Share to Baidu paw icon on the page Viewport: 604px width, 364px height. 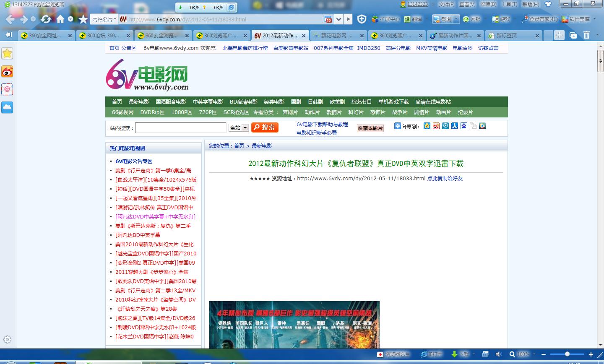(464, 126)
